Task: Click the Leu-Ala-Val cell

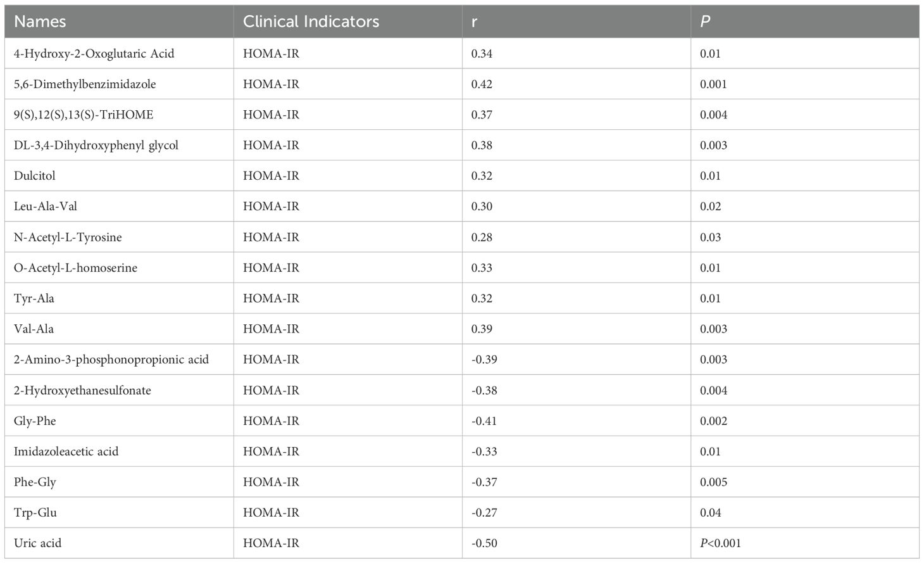Action: click(46, 206)
